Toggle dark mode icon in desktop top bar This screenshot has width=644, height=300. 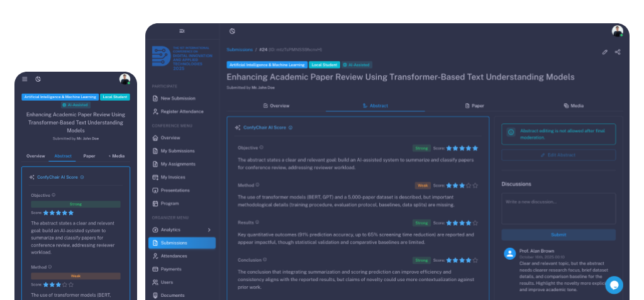pyautogui.click(x=232, y=31)
